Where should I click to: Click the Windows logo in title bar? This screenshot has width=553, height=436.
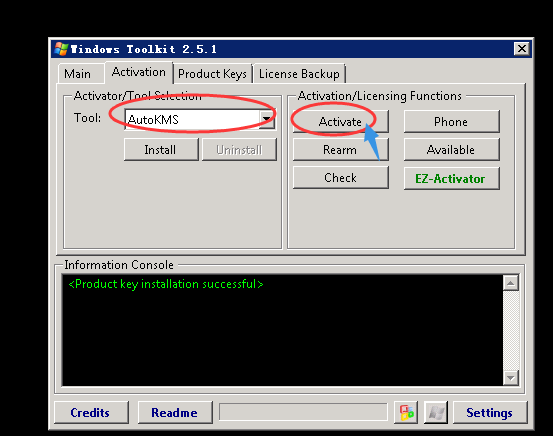coord(61,49)
